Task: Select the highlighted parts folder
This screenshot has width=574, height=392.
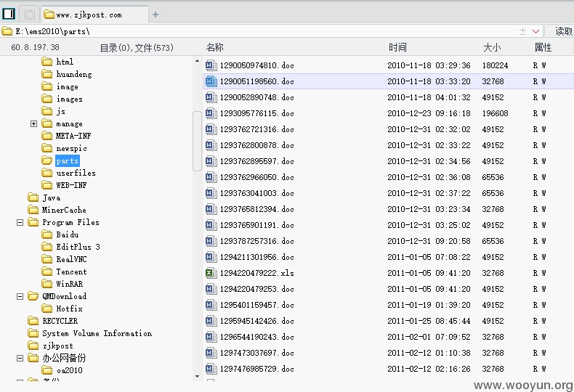Action: coord(68,160)
